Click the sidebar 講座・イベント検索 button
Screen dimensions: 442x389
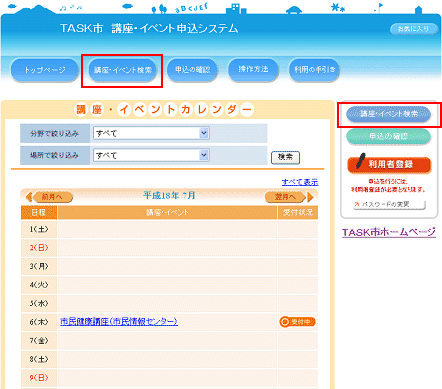389,114
